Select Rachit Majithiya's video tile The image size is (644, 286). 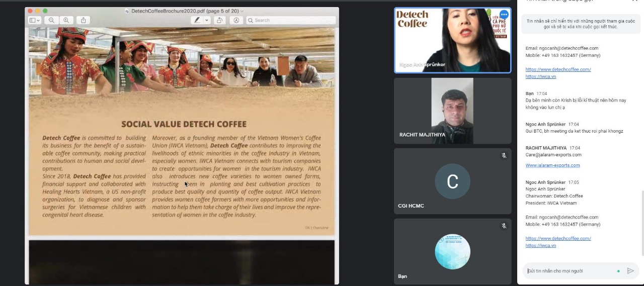pyautogui.click(x=452, y=111)
